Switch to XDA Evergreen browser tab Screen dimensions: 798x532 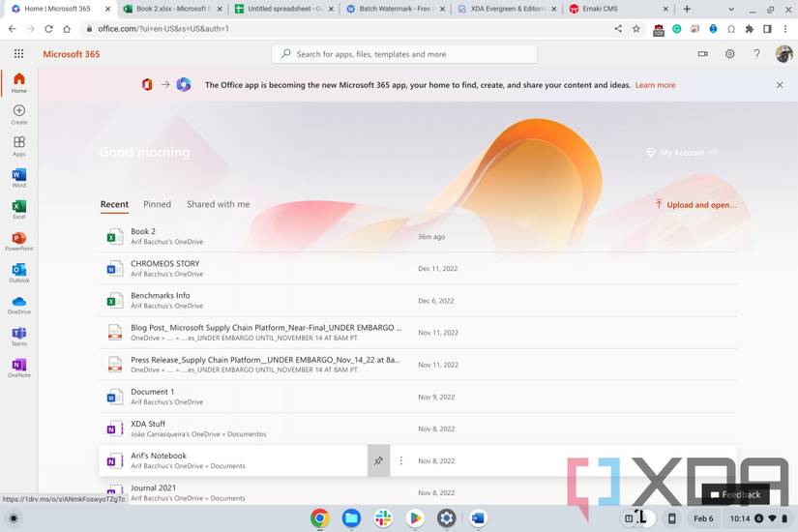(507, 9)
